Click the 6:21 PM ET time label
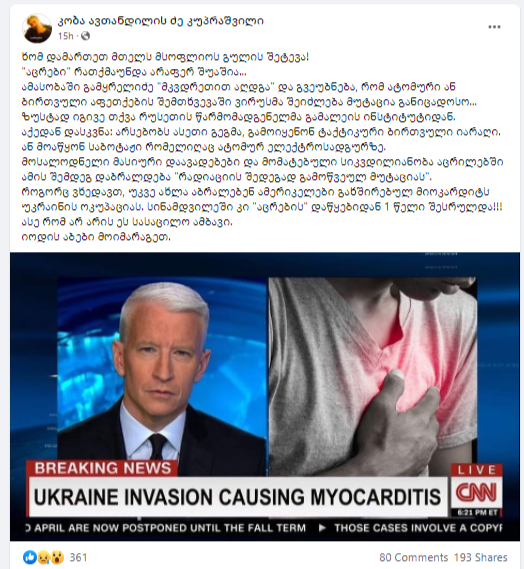This screenshot has height=569, width=524. [476, 512]
